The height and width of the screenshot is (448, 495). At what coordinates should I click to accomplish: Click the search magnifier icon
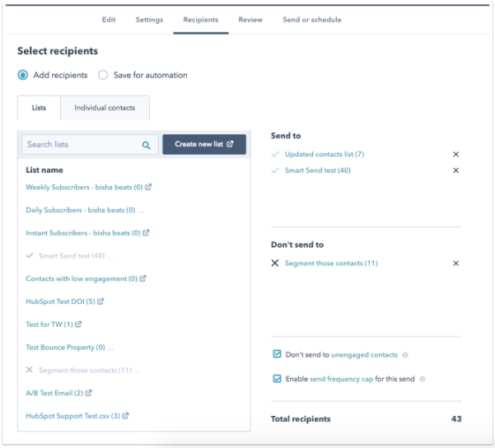pyautogui.click(x=146, y=145)
